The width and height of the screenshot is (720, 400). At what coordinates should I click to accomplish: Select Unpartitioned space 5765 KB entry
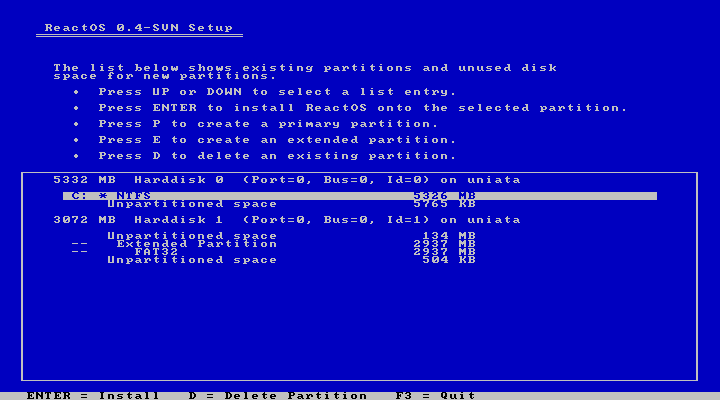291,204
